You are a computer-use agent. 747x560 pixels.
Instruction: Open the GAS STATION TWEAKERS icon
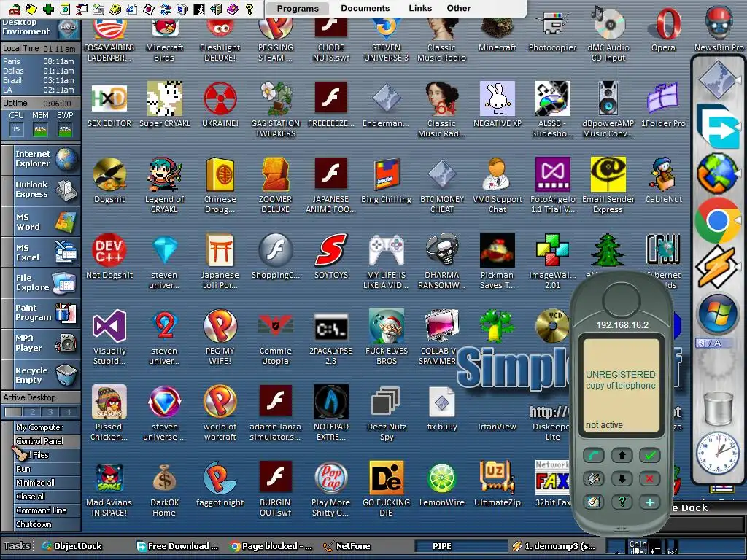click(275, 98)
